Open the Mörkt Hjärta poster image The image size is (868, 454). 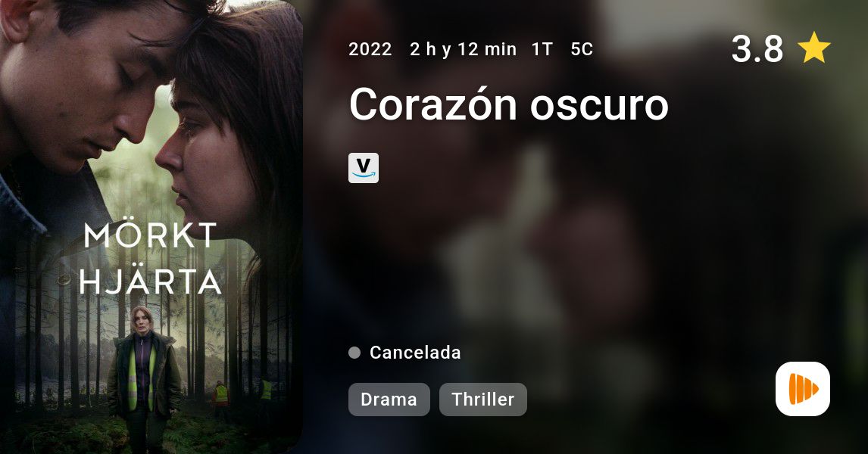click(151, 227)
